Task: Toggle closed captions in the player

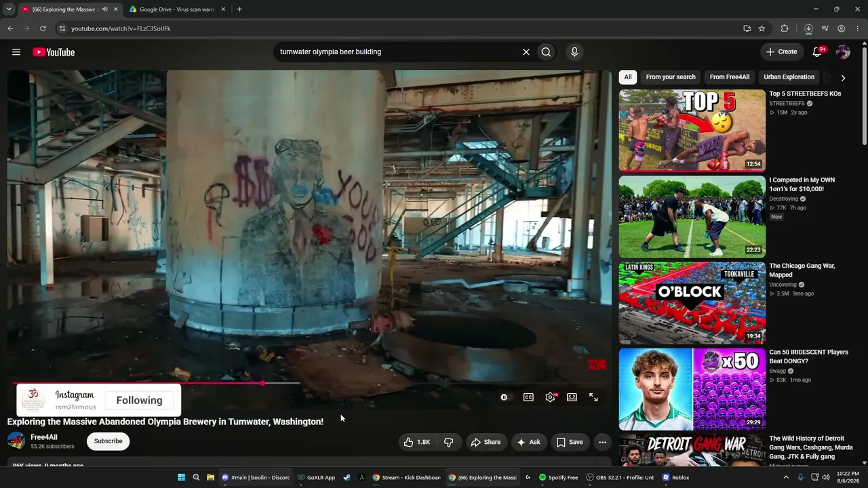Action: coord(528,397)
